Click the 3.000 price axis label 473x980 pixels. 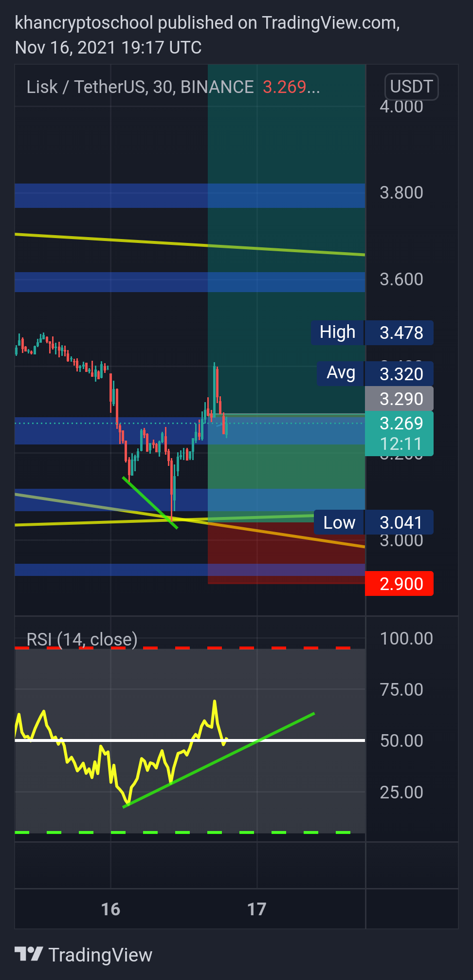[x=401, y=540]
